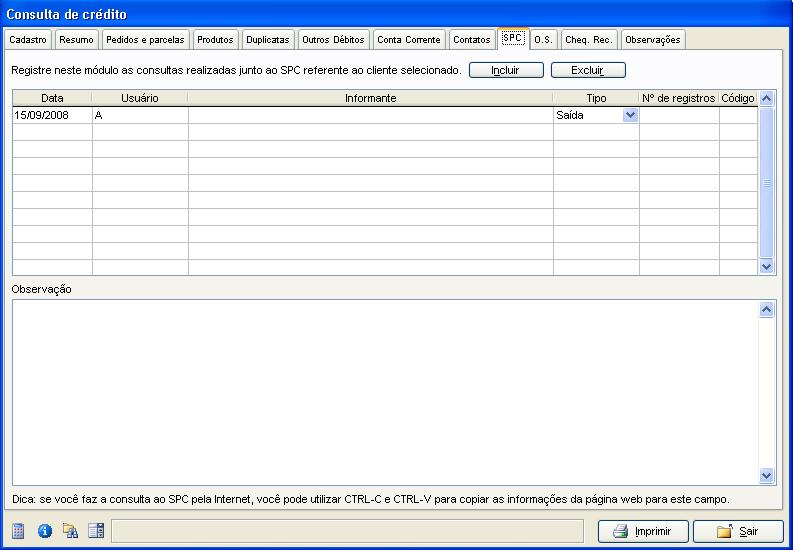Open the Observações tab
The height and width of the screenshot is (550, 793).
point(652,39)
